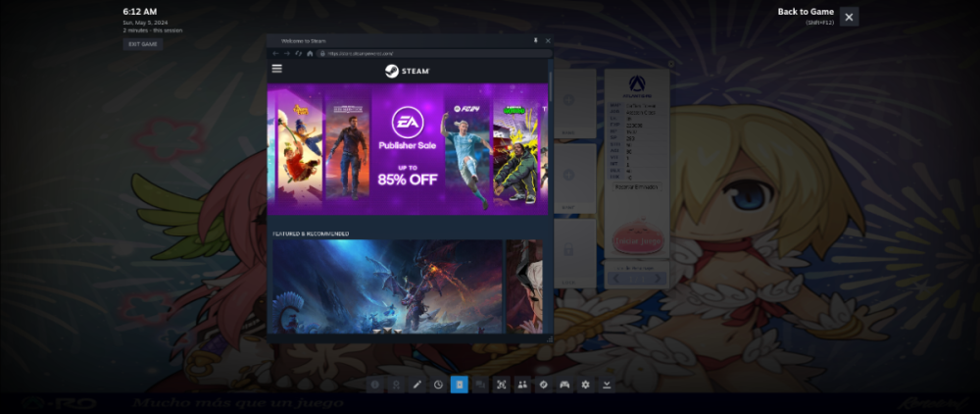This screenshot has width=980, height=414.
Task: Open the EA Publisher Sale banner
Action: click(x=408, y=149)
